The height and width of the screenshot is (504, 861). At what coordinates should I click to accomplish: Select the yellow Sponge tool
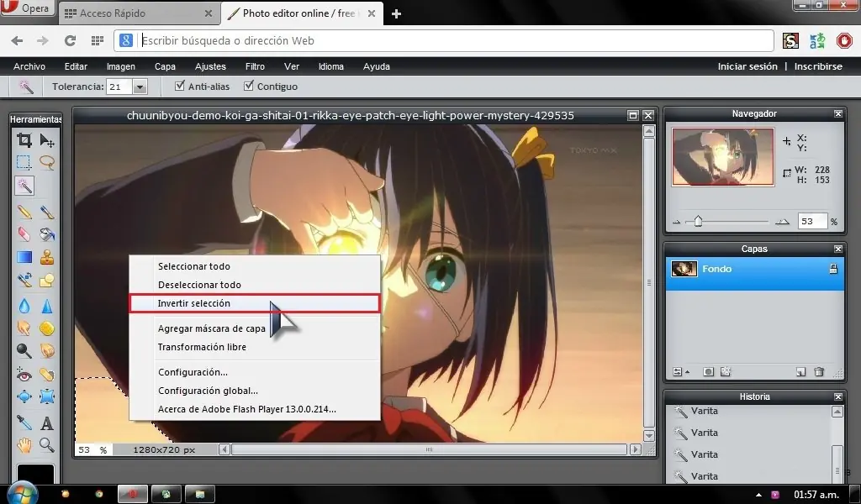pyautogui.click(x=47, y=328)
